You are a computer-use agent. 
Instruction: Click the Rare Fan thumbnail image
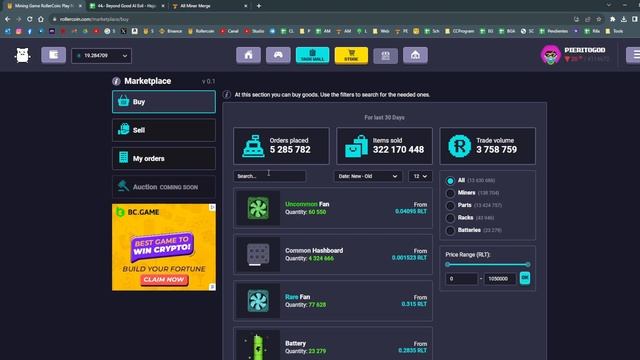[258, 301]
